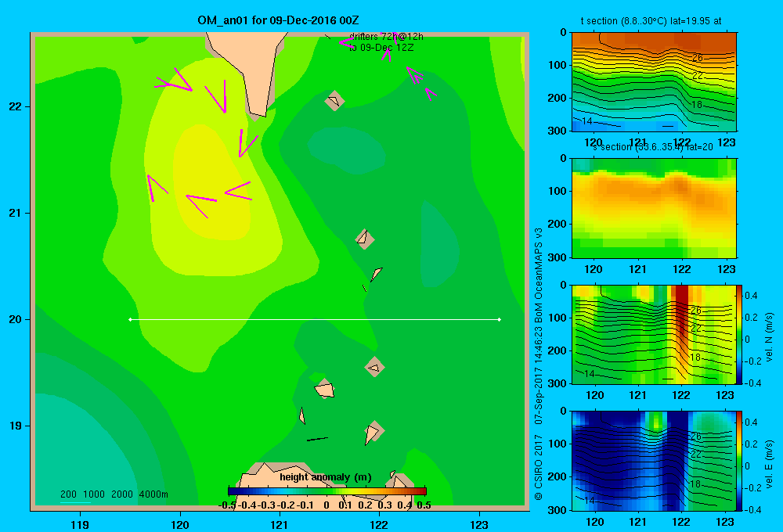783x532 pixels.
Task: Click the main map latitude label 19
Action: click(x=16, y=426)
